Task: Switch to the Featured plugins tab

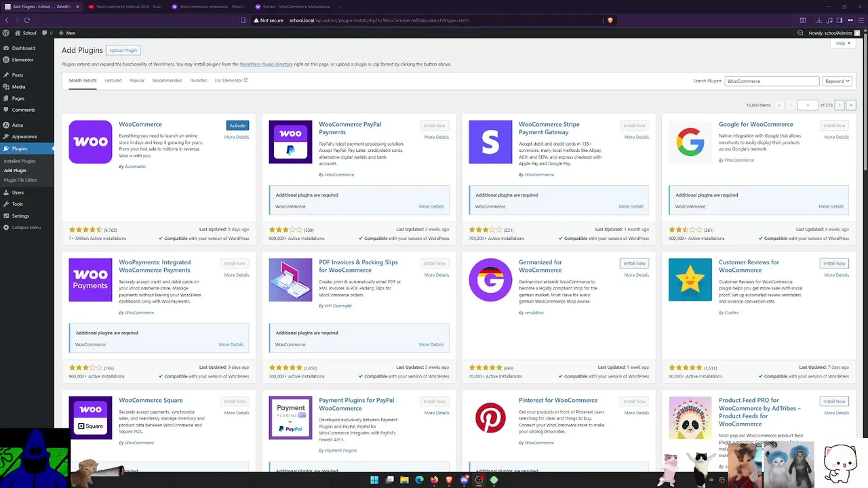Action: pyautogui.click(x=113, y=81)
